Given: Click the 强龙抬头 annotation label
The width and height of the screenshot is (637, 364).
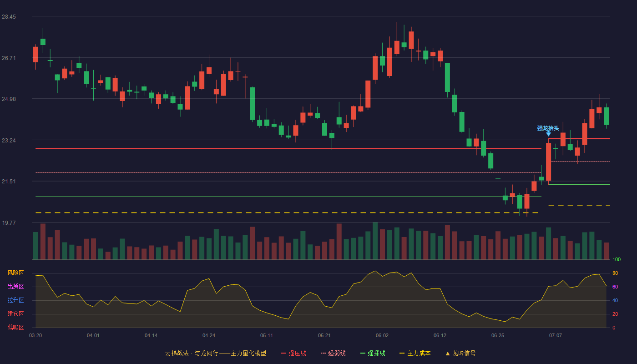Looking at the screenshot, I should (x=548, y=128).
